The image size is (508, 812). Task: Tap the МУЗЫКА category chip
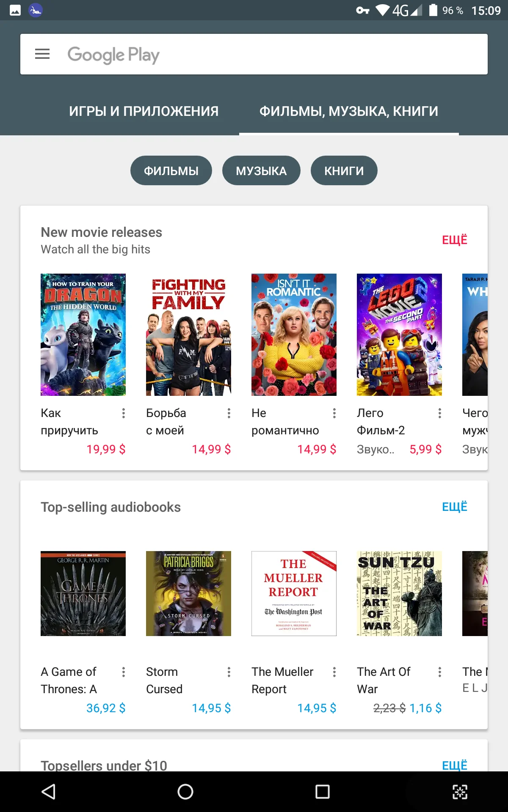click(x=261, y=170)
